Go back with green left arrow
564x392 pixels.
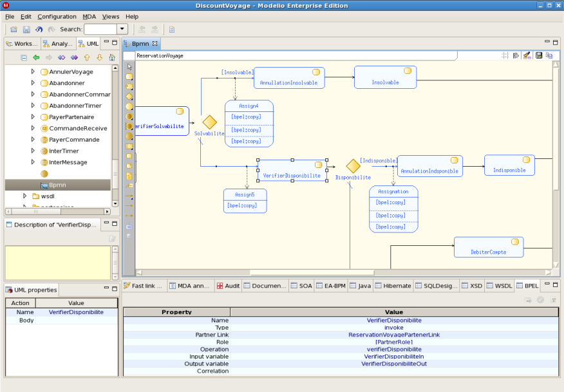(36, 57)
